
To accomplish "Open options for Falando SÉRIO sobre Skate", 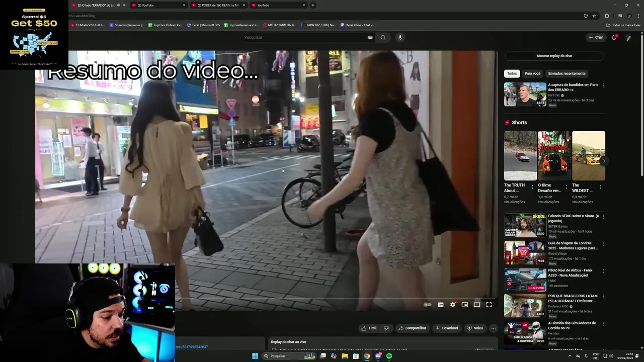I will click(x=603, y=217).
